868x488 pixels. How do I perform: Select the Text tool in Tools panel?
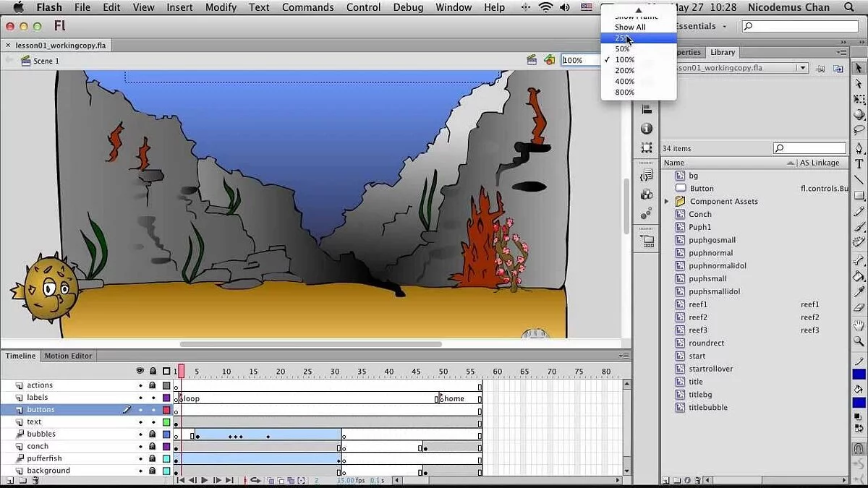tap(859, 164)
